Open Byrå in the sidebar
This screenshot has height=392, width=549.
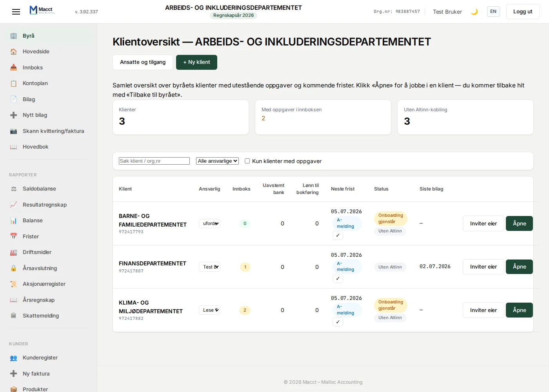click(x=49, y=36)
